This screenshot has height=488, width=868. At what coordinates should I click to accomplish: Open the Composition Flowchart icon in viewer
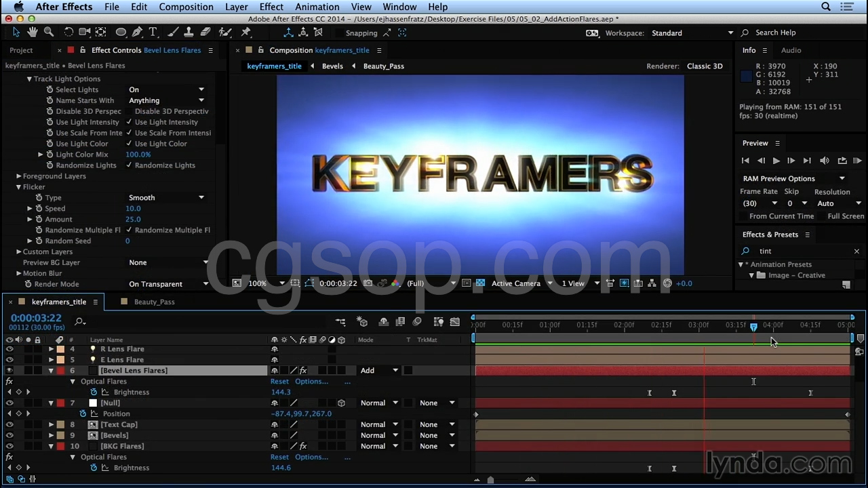[x=652, y=283]
